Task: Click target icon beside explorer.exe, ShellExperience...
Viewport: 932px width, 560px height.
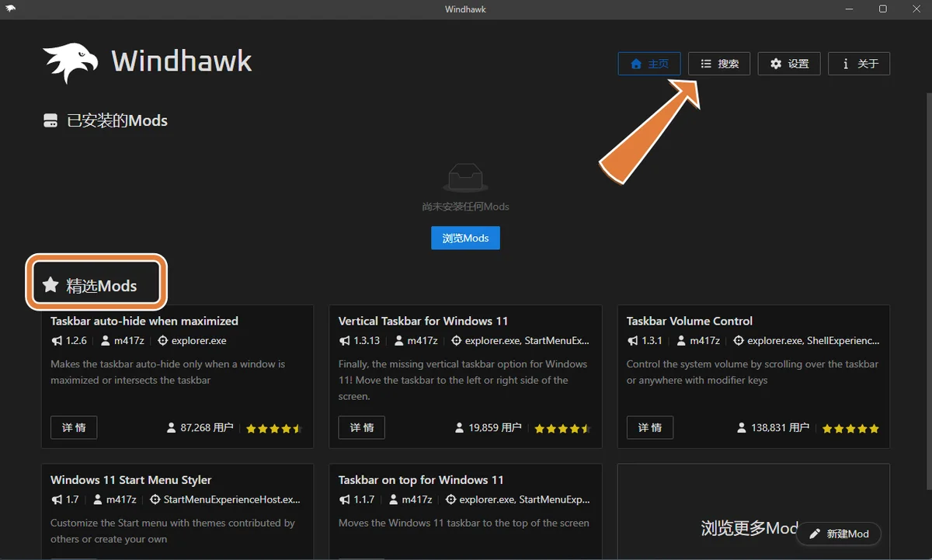Action: [739, 341]
